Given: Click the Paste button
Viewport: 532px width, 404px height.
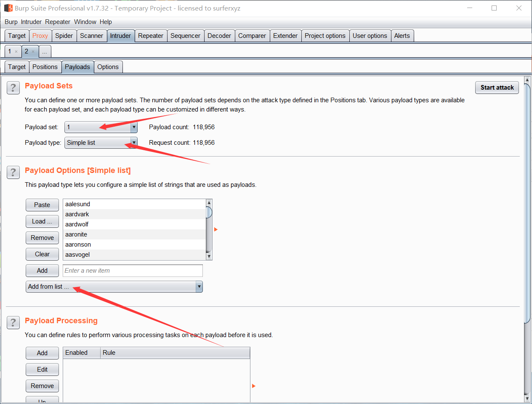Looking at the screenshot, I should coord(42,205).
